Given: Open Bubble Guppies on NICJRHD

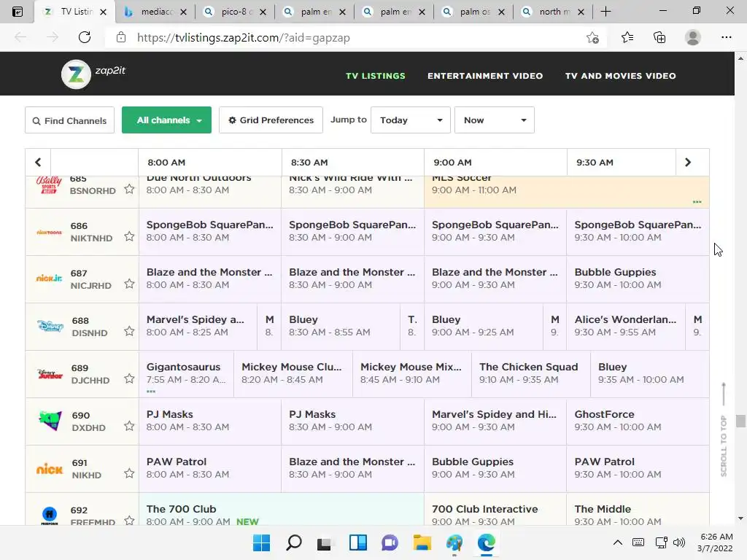Looking at the screenshot, I should pos(638,279).
